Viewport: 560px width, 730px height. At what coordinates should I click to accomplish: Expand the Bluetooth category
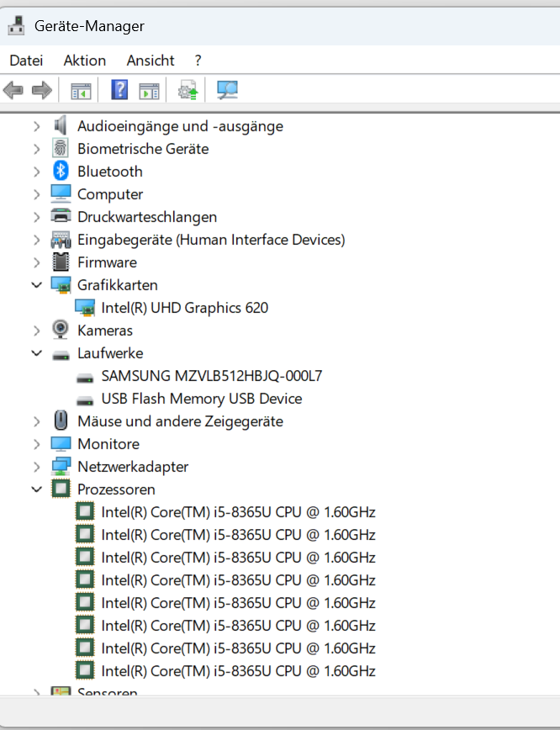tap(37, 172)
